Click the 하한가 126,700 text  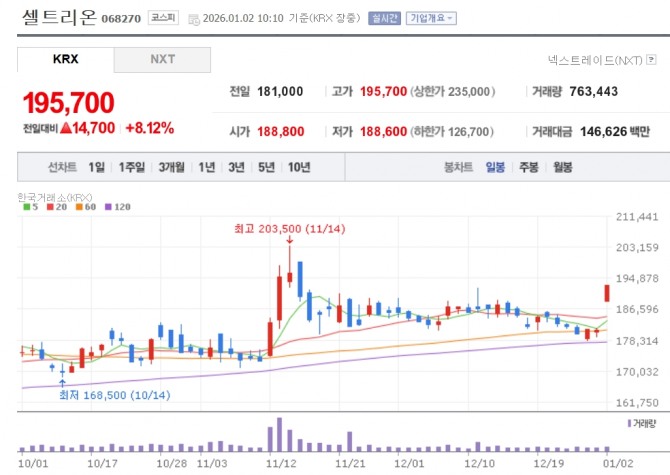pyautogui.click(x=452, y=132)
